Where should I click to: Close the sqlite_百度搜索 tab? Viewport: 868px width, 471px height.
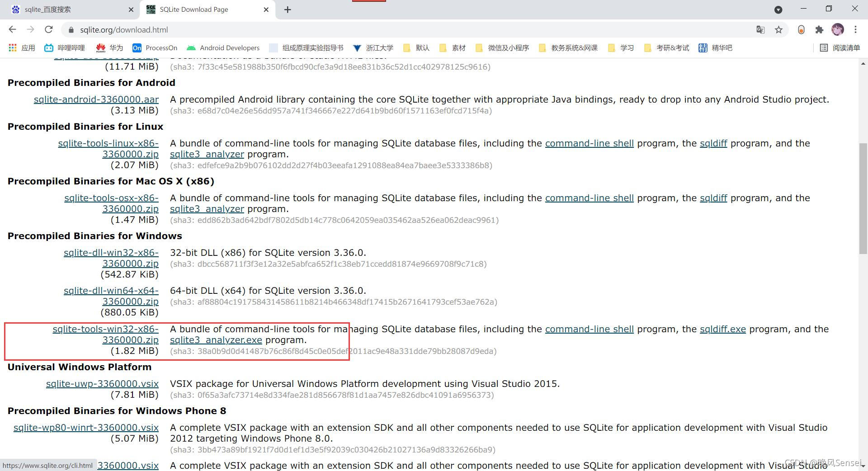click(x=131, y=9)
